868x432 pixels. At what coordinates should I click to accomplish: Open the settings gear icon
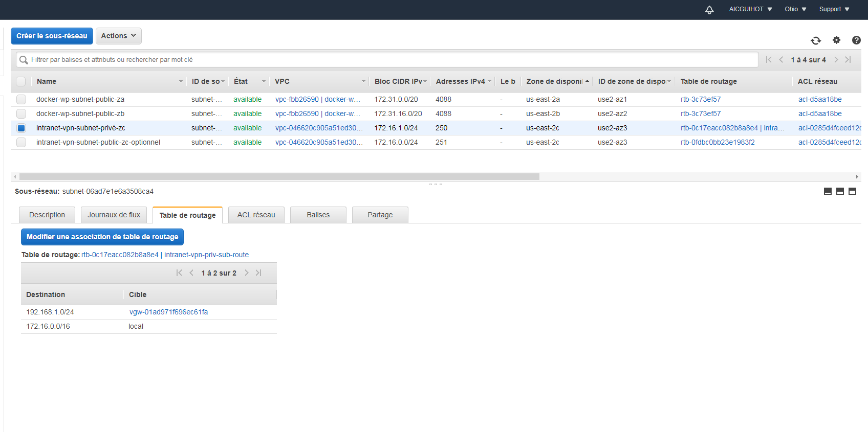836,40
